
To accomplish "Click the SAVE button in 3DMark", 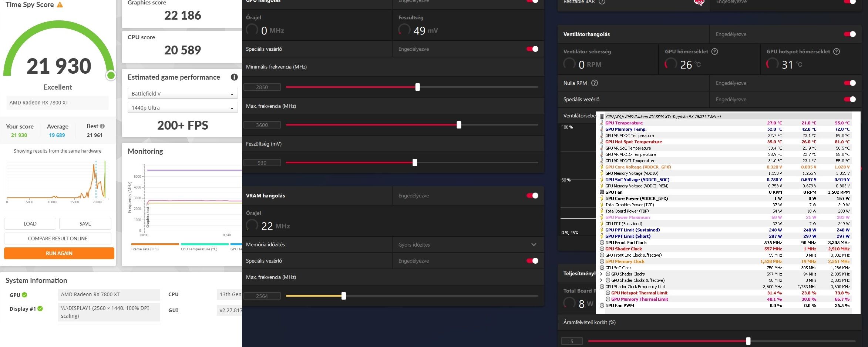I will click(85, 224).
